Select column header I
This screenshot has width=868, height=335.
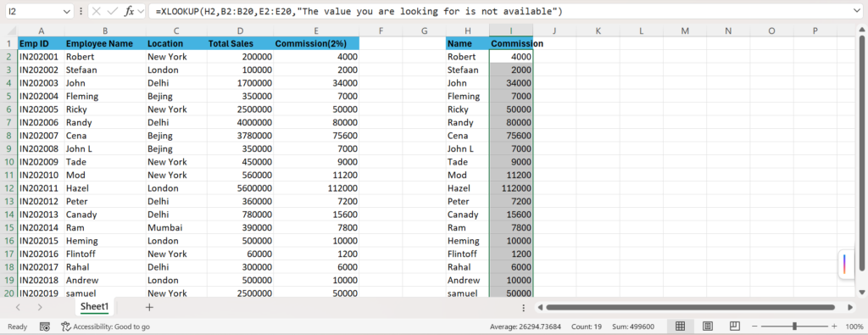coord(511,31)
